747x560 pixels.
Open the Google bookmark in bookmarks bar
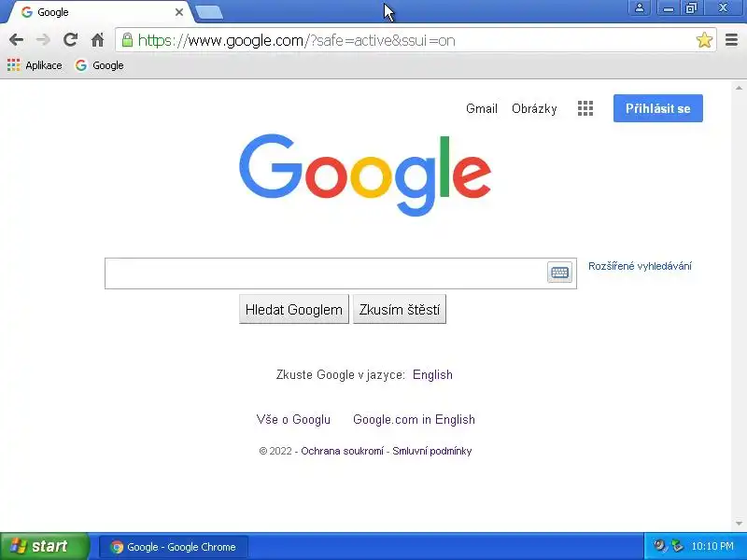[x=100, y=65]
